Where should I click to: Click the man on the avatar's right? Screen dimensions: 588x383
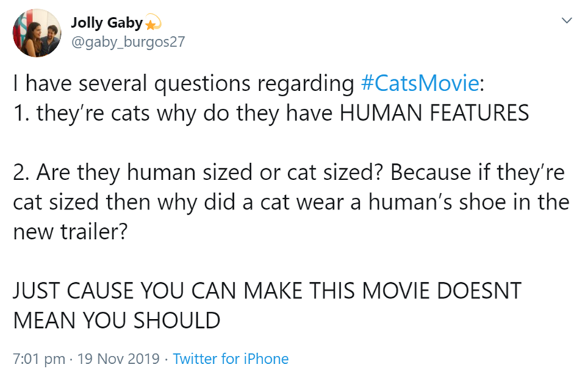[x=49, y=37]
